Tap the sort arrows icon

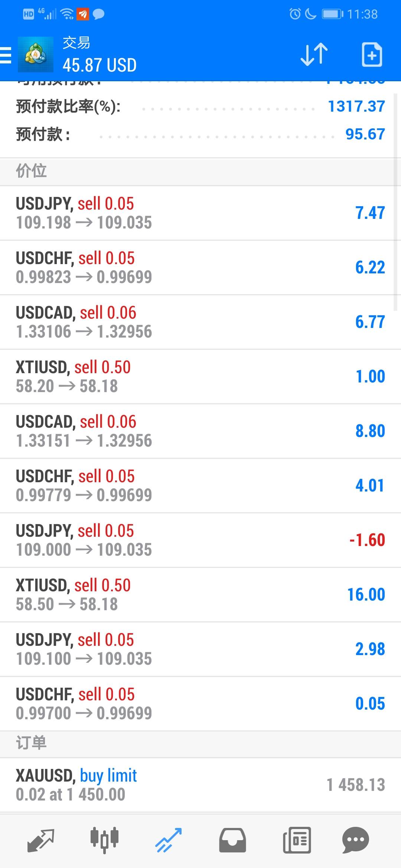tap(314, 55)
